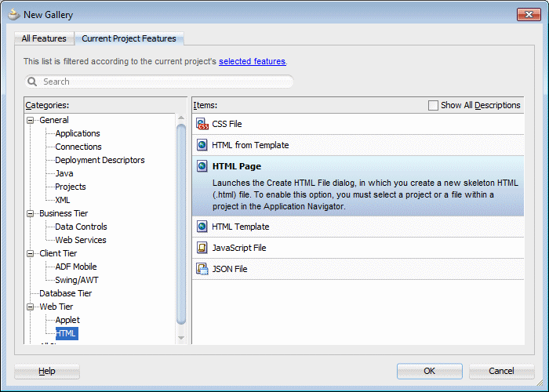Click the CSS File icon
This screenshot has width=549, height=392.
click(x=202, y=124)
